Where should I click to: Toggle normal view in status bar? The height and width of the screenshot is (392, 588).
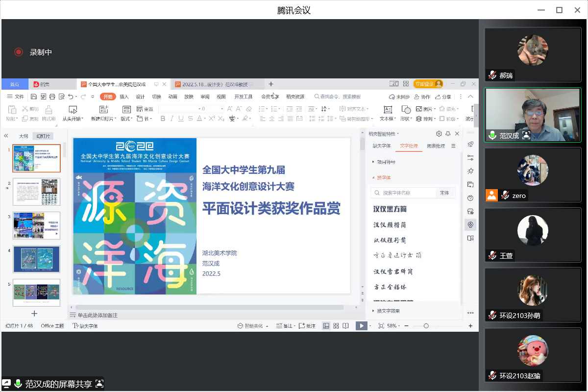pos(326,326)
